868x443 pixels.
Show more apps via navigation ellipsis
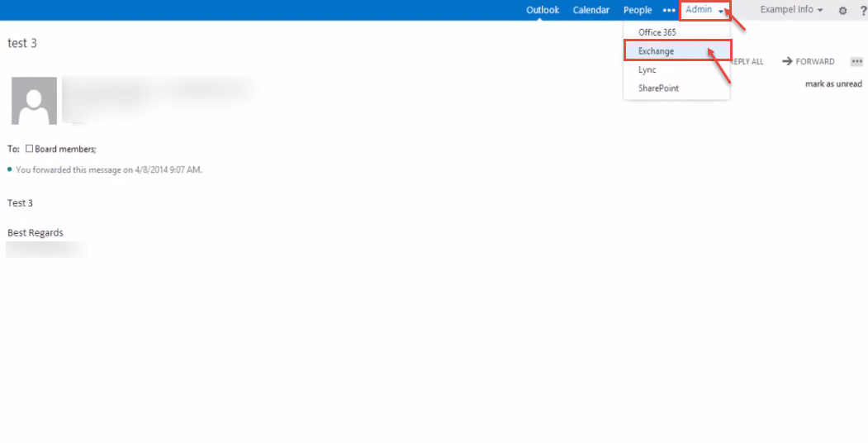pos(669,11)
